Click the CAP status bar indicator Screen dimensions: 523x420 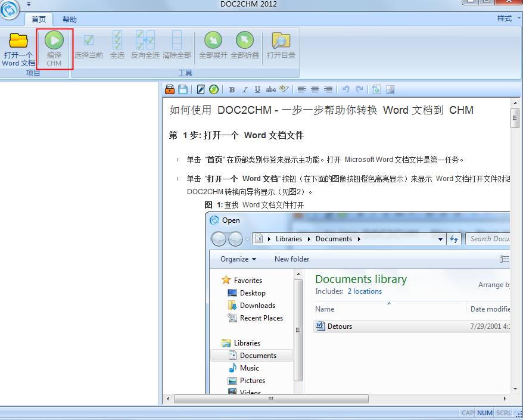coord(467,413)
